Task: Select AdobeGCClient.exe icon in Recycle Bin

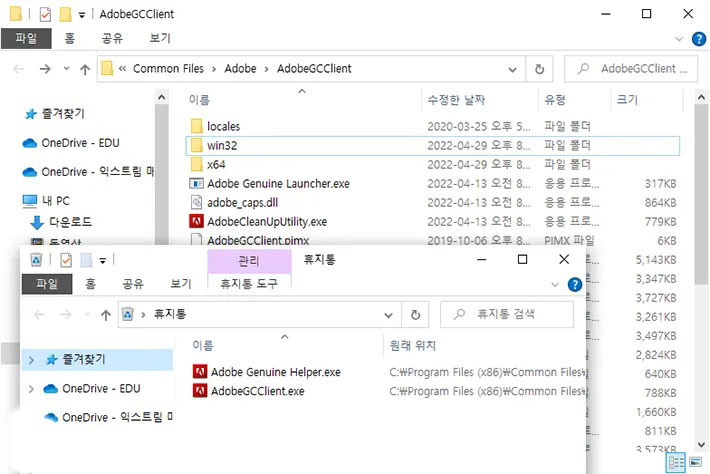Action: [200, 391]
